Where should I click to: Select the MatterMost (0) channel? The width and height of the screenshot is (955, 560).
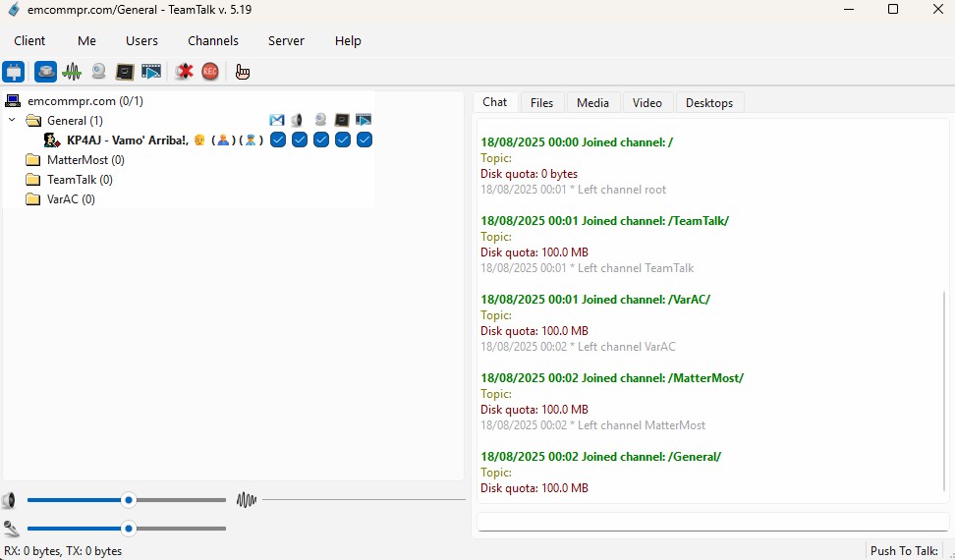pyautogui.click(x=85, y=160)
